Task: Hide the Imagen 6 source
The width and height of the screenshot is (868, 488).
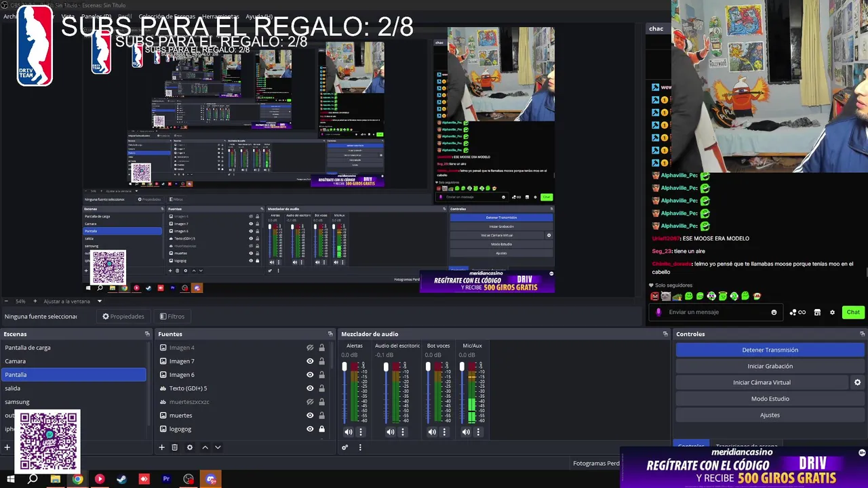Action: (310, 375)
